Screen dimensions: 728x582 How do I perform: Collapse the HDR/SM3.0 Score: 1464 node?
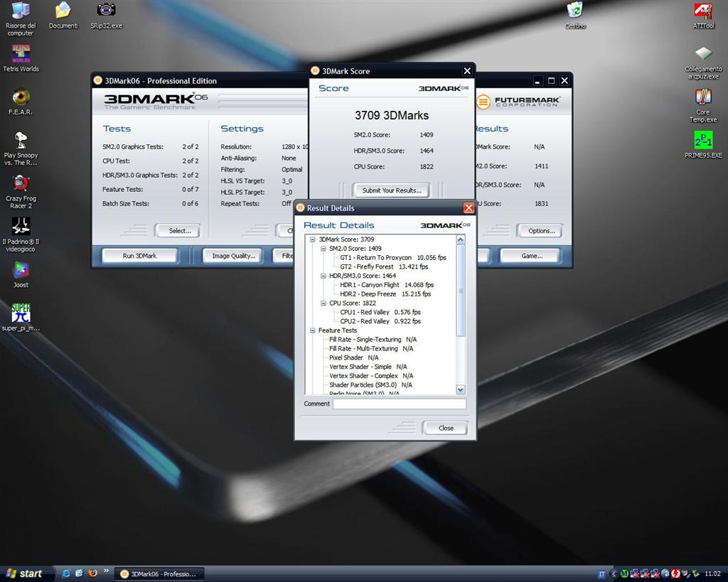[x=323, y=276]
